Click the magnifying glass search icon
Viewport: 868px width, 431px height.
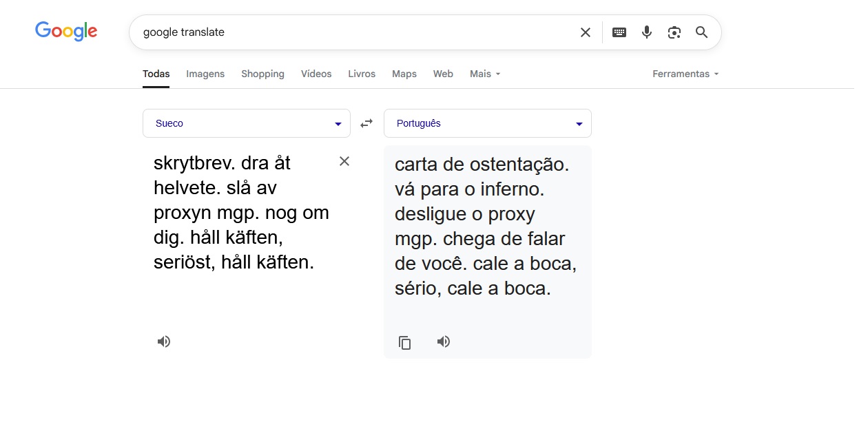click(x=702, y=32)
